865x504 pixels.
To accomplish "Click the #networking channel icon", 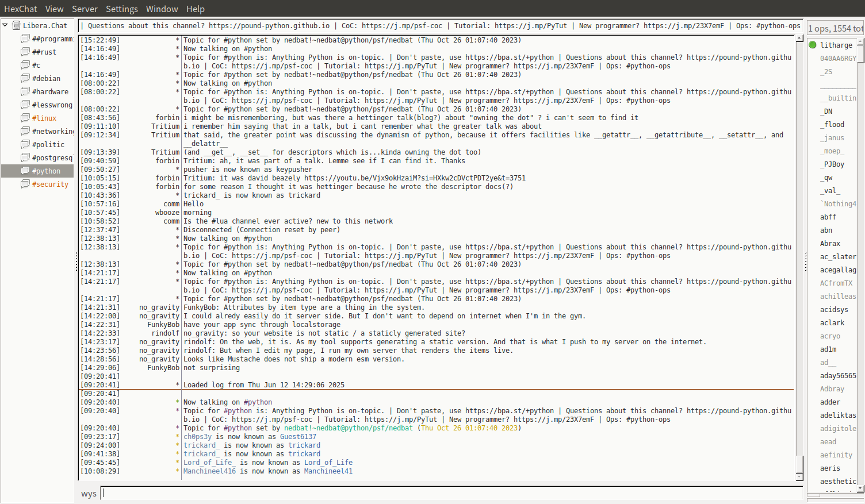I will (x=25, y=131).
